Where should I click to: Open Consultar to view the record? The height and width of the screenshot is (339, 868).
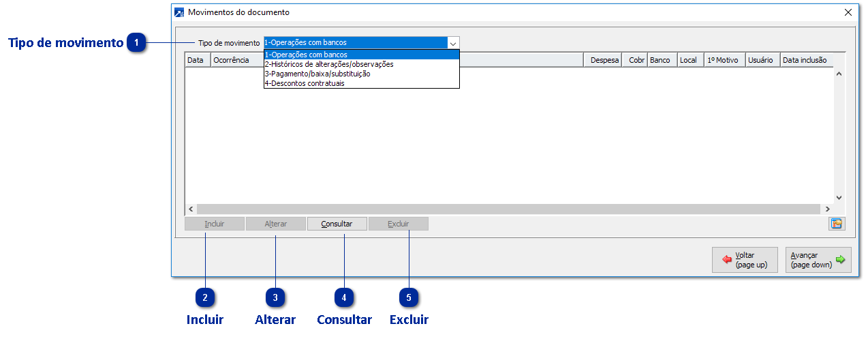pyautogui.click(x=337, y=224)
